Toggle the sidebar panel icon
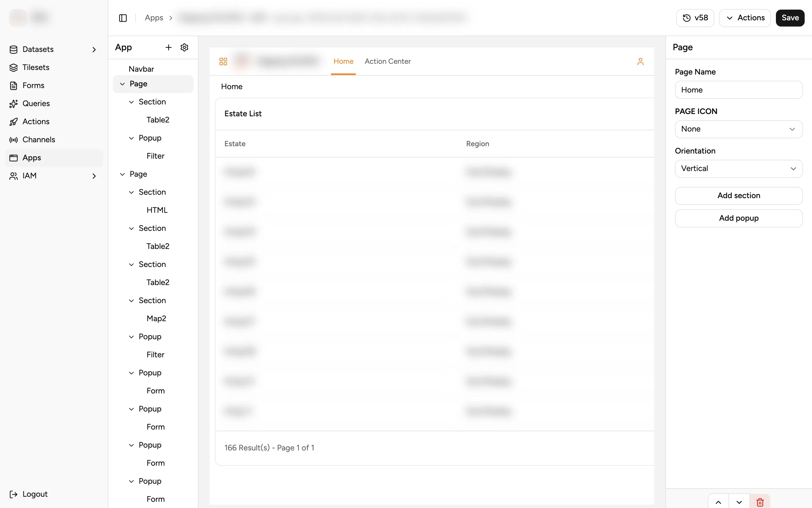812x508 pixels. pyautogui.click(x=123, y=18)
